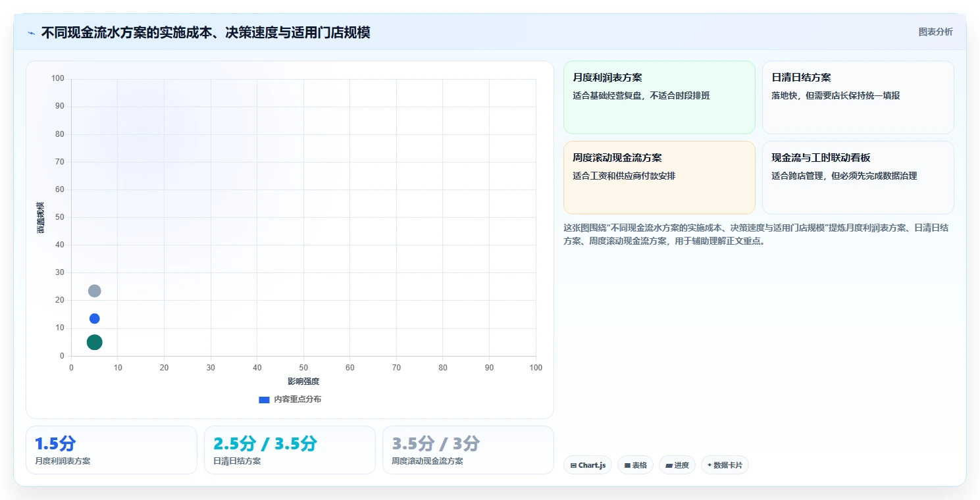
Task: Click the 周度滚动现金流方案 label under 3.5分 / 3分
Action: (x=427, y=461)
